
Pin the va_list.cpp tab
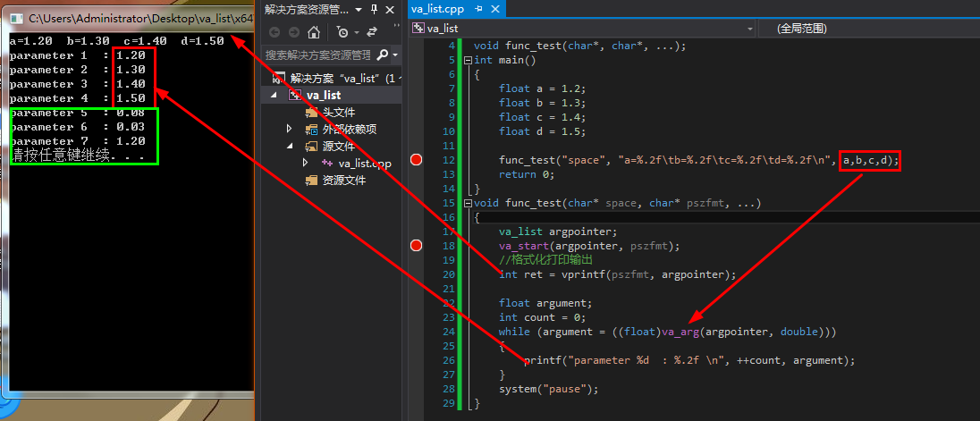tap(478, 9)
